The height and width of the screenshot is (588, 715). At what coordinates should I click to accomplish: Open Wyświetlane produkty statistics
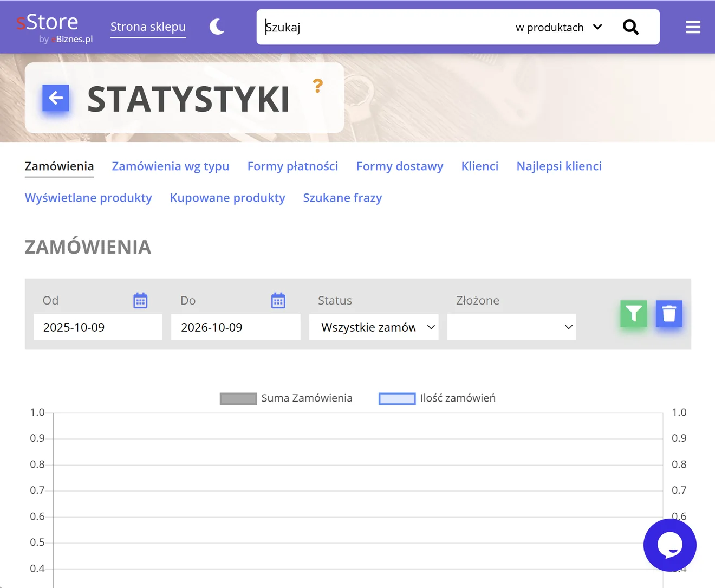click(88, 198)
